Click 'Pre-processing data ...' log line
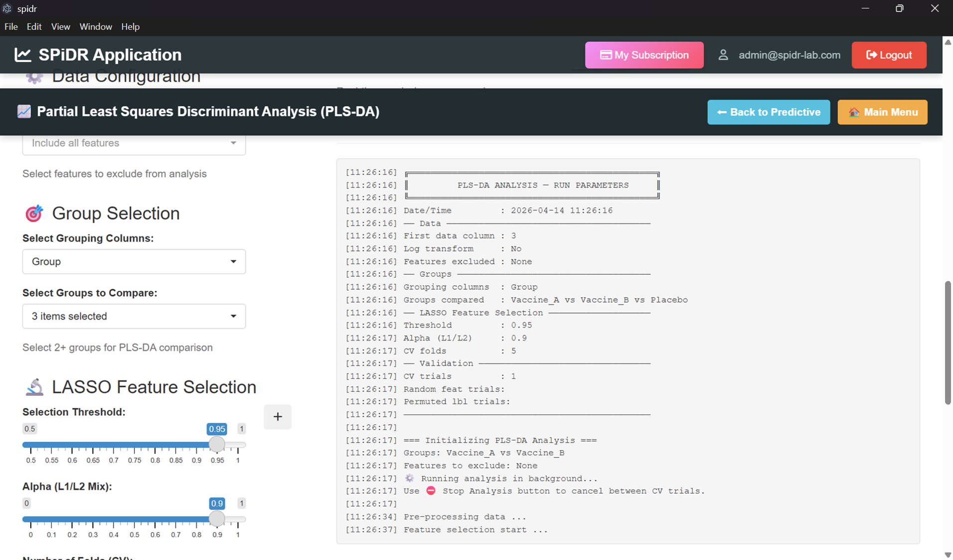Image resolution: width=953 pixels, height=560 pixels. pyautogui.click(x=436, y=517)
